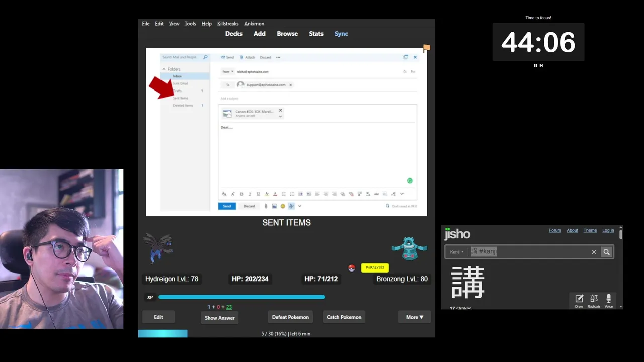Click the Pokeball icon

pos(352,268)
